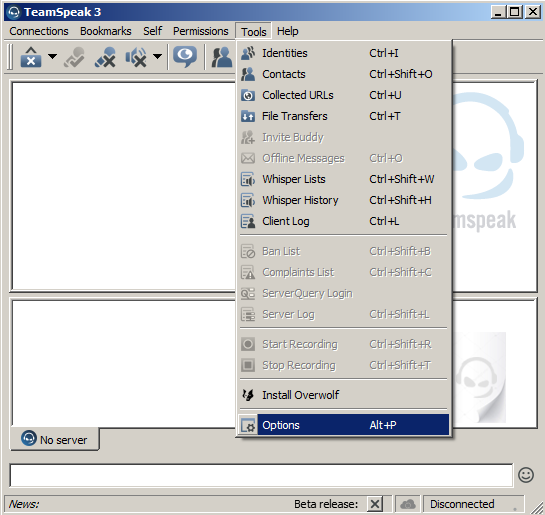Open the Help menu
Image resolution: width=545 pixels, height=515 pixels.
click(287, 31)
